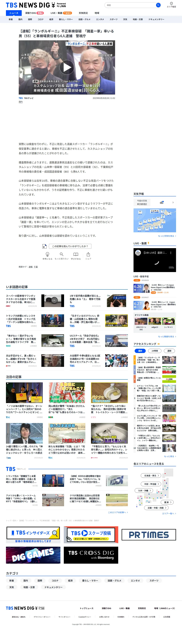Click the rainy cloud weather icon for Tokyo
This screenshot has width=182, height=644.
point(162,202)
